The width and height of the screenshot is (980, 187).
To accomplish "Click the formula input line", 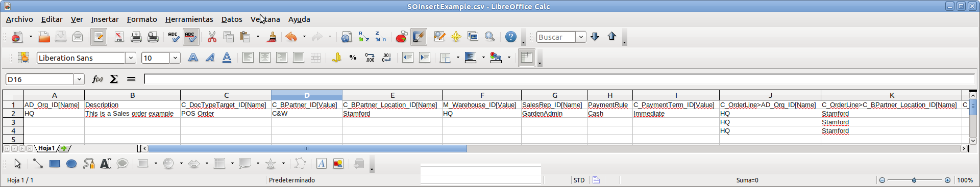I will pos(559,79).
